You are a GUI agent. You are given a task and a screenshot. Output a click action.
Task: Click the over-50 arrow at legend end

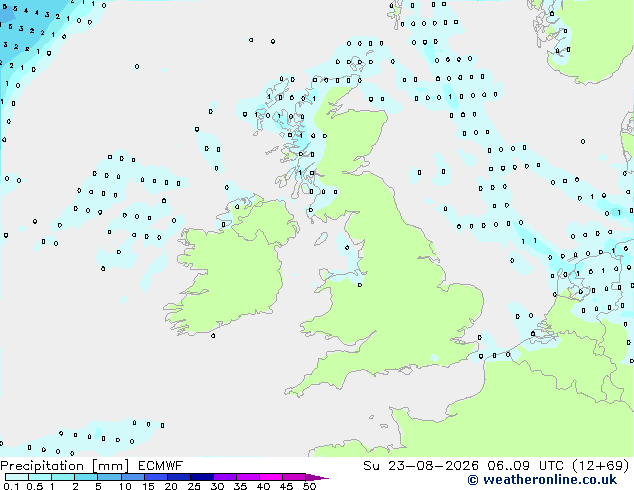coord(317,477)
